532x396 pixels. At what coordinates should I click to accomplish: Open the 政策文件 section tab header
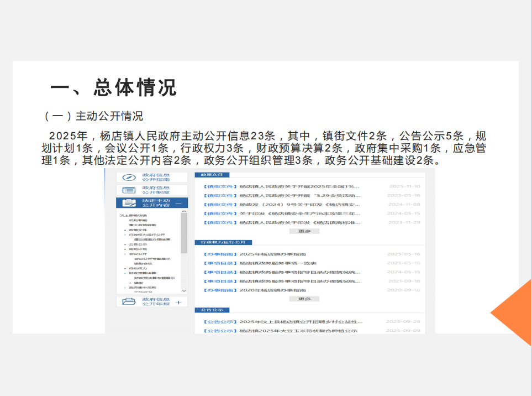point(212,174)
